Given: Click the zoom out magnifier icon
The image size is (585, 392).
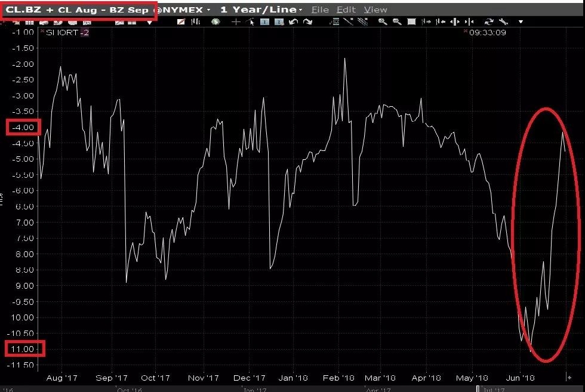Looking at the screenshot, I should [397, 21].
